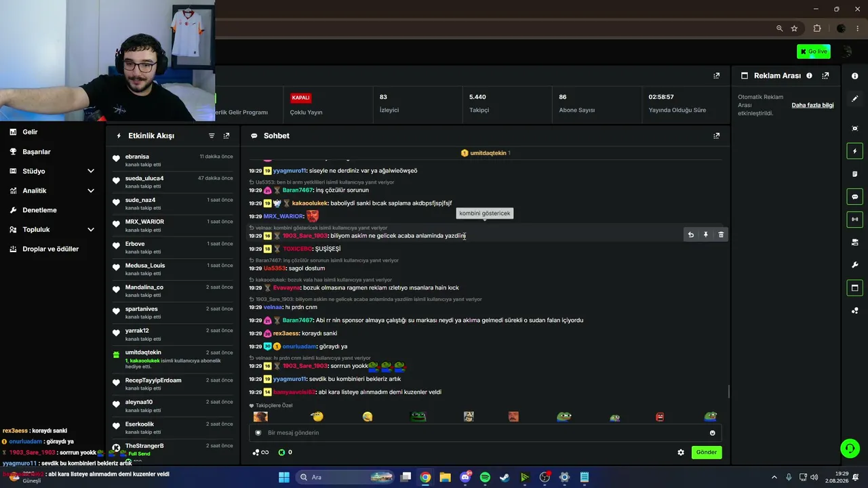Open the channel avatar menu beside Go live
This screenshot has height=488, width=868.
846,52
